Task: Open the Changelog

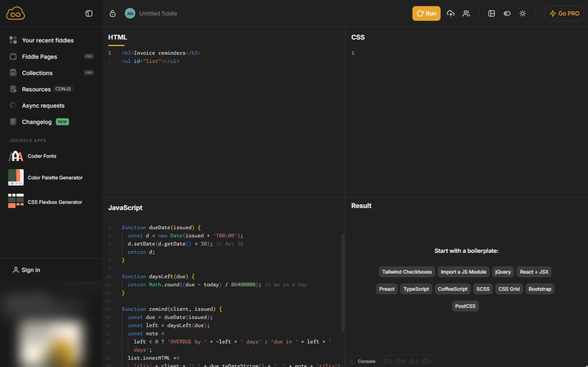Action: (x=37, y=122)
